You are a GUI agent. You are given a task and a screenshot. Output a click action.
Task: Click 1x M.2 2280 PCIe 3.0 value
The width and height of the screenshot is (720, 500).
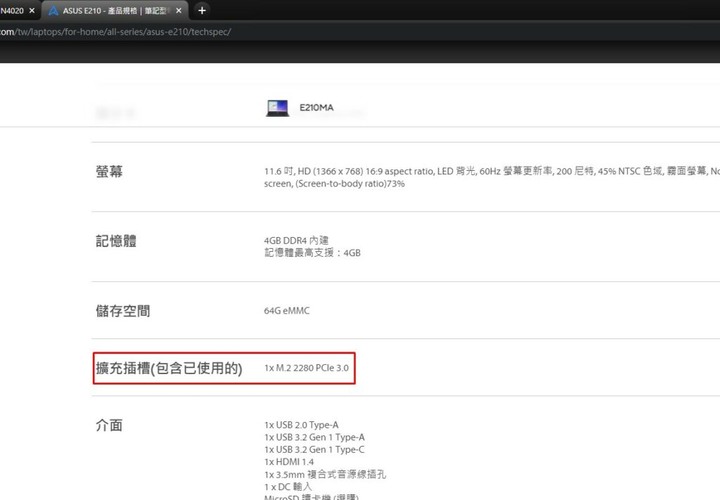pyautogui.click(x=306, y=368)
